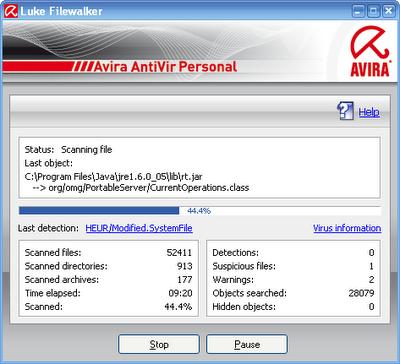The image size is (400, 364).
Task: Click the Detections count row
Action: coord(293,253)
